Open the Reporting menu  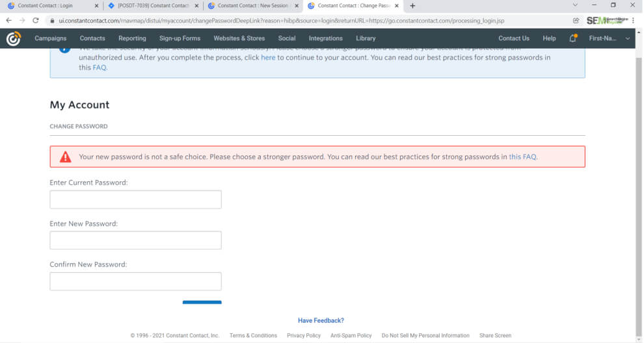pyautogui.click(x=132, y=38)
